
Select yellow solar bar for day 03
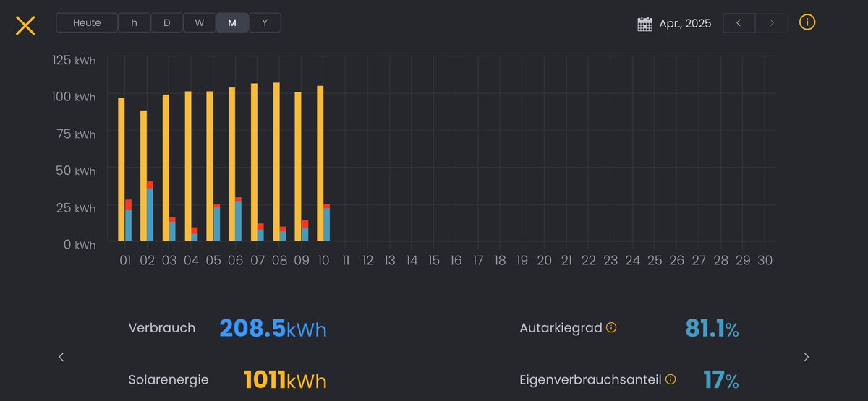pyautogui.click(x=166, y=168)
